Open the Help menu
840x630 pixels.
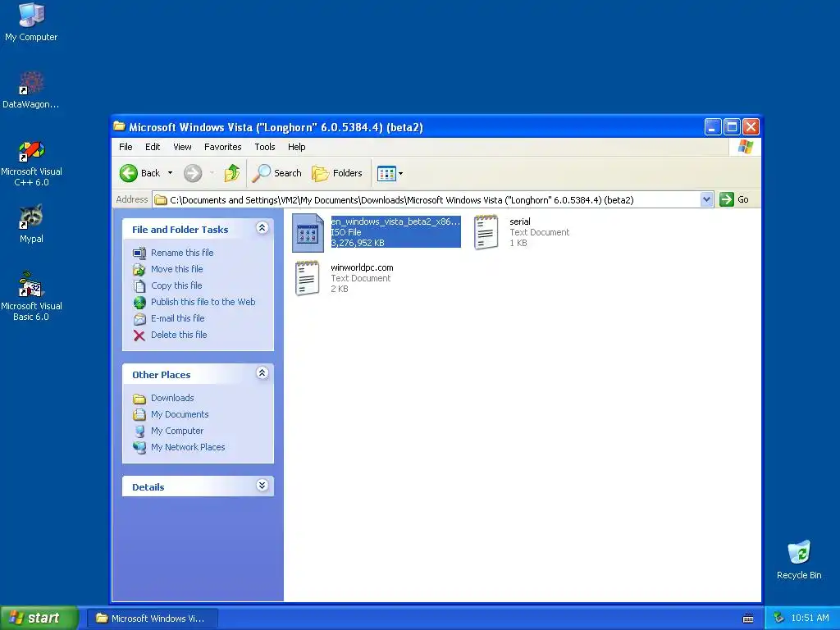coord(296,147)
